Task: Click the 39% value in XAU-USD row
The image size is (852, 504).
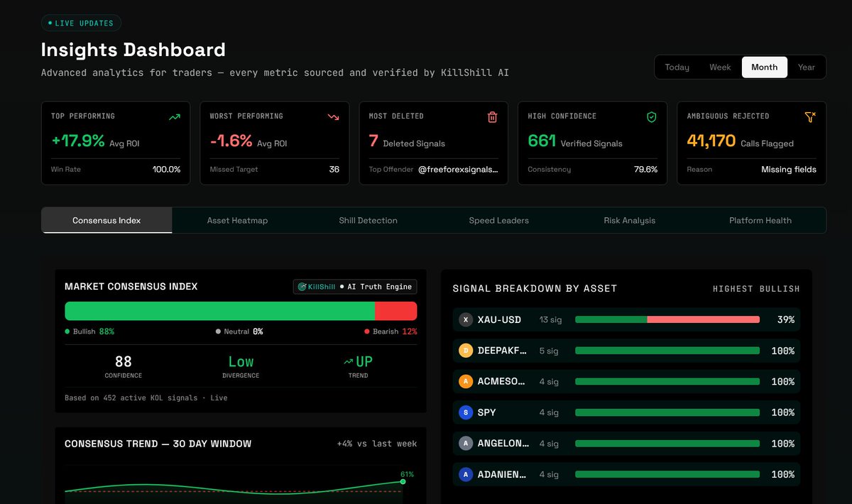Action: [785, 319]
